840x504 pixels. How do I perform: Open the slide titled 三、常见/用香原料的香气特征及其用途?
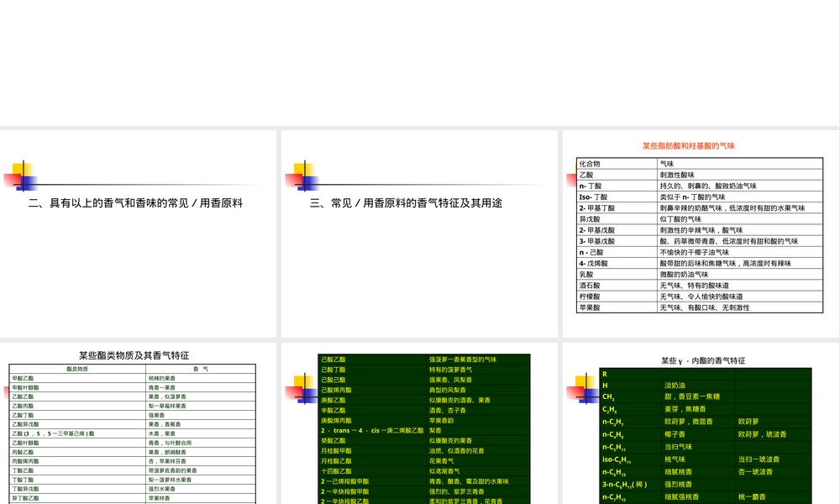(419, 234)
